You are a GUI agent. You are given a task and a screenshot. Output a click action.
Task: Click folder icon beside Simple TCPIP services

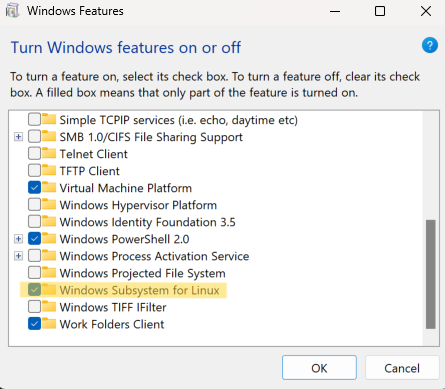[x=49, y=119]
